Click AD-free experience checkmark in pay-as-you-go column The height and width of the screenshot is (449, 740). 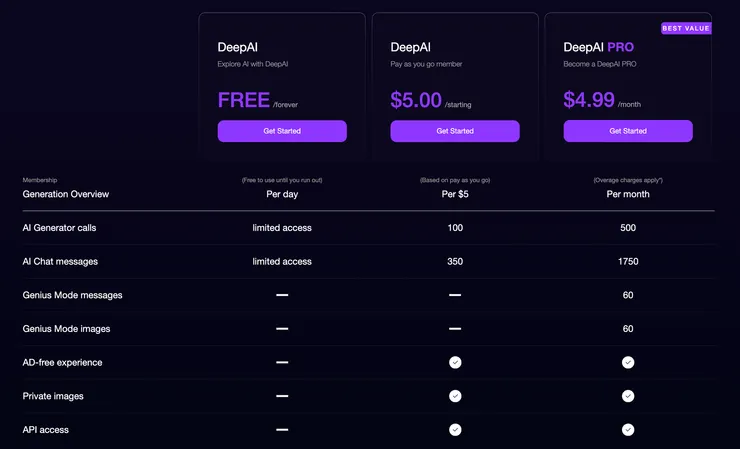[x=455, y=363]
